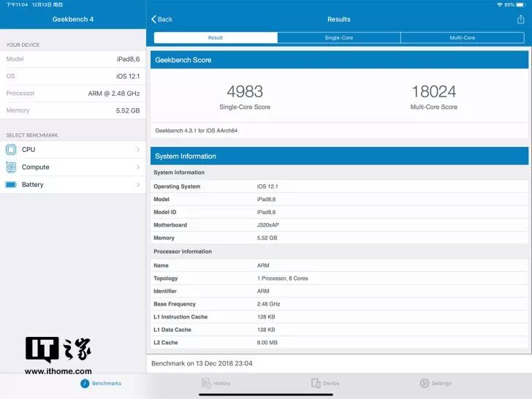
Task: Tap the status bar time display
Action: [17, 4]
